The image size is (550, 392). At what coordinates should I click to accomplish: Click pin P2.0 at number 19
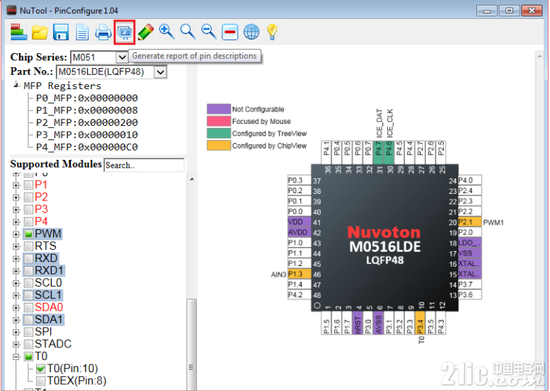click(x=470, y=233)
